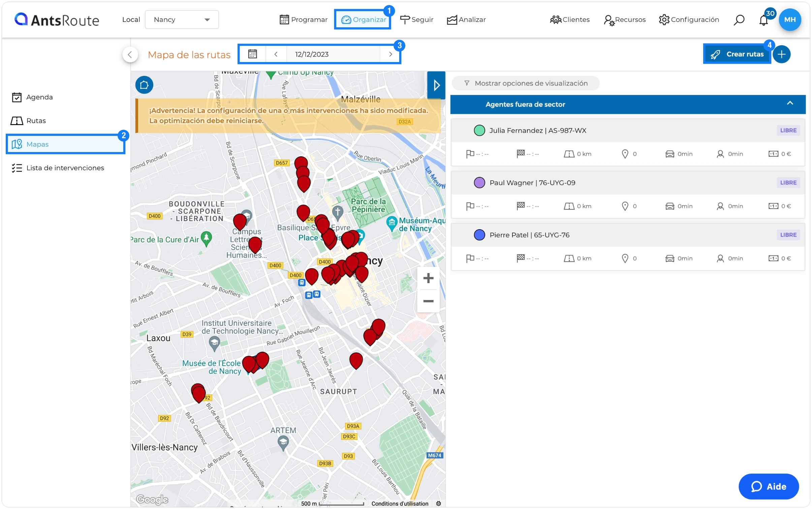Click the finish flag icon in Pierre Patel's row

coord(521,259)
